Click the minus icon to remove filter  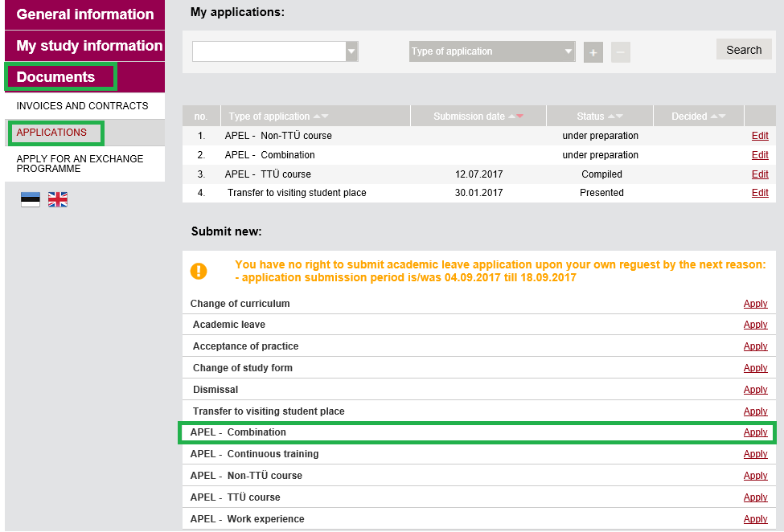621,52
